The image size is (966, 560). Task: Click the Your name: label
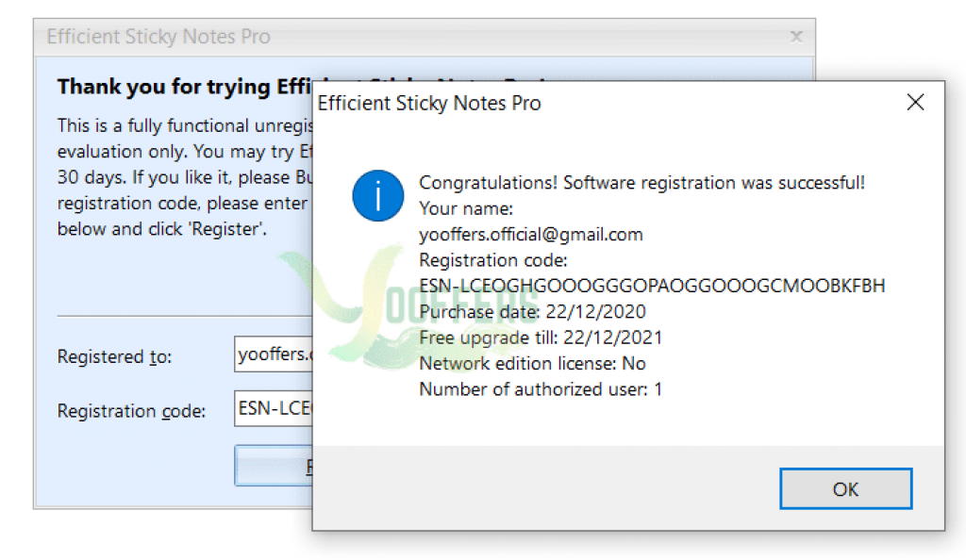coord(466,208)
